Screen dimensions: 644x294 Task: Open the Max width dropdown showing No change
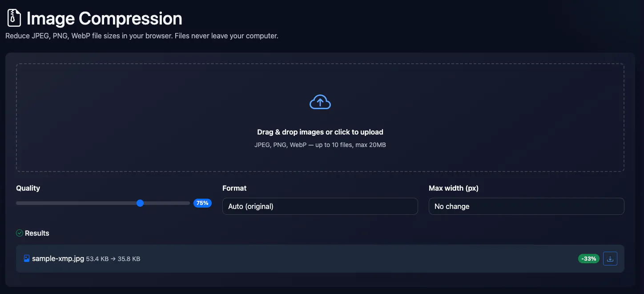[527, 206]
